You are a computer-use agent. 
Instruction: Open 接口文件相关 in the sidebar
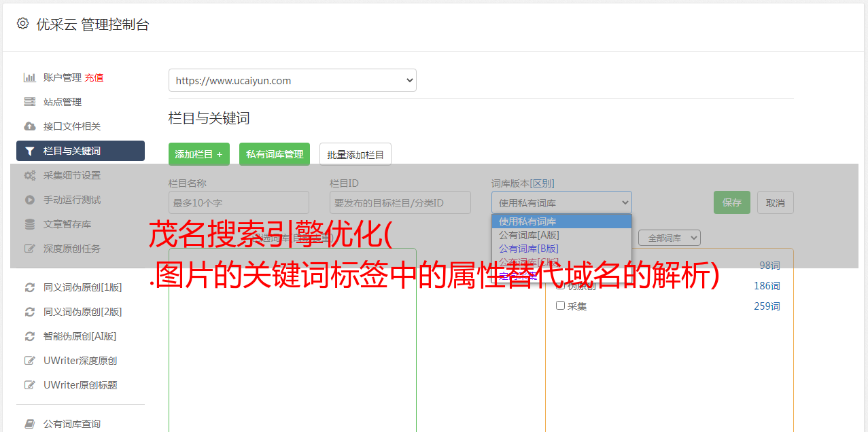[x=72, y=126]
